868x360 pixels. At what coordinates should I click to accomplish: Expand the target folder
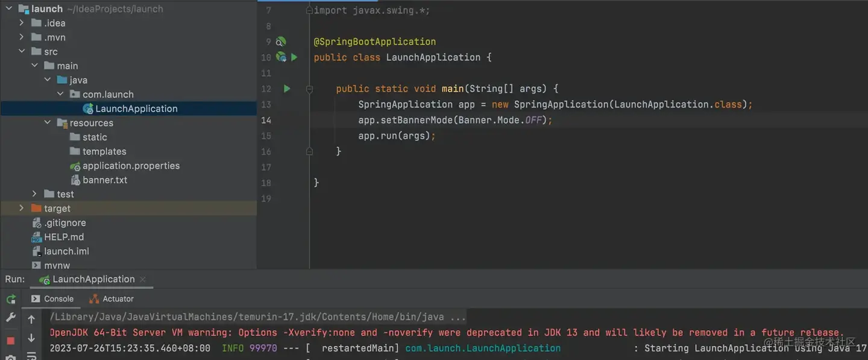point(22,208)
